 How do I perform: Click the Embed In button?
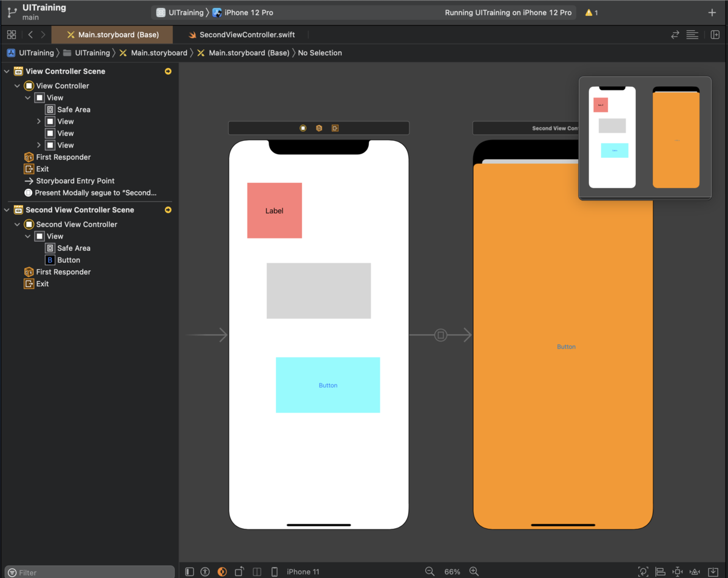pos(713,571)
